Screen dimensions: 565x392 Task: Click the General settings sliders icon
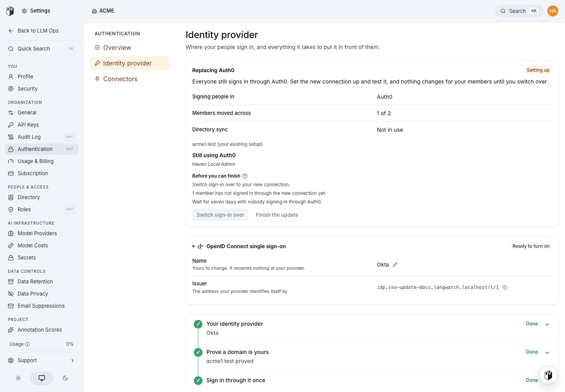pyautogui.click(x=11, y=113)
